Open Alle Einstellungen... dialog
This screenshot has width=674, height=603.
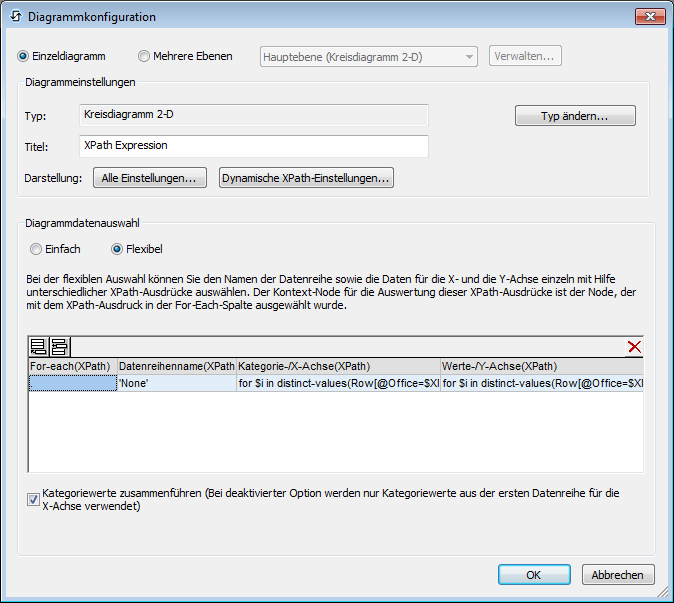coord(150,178)
